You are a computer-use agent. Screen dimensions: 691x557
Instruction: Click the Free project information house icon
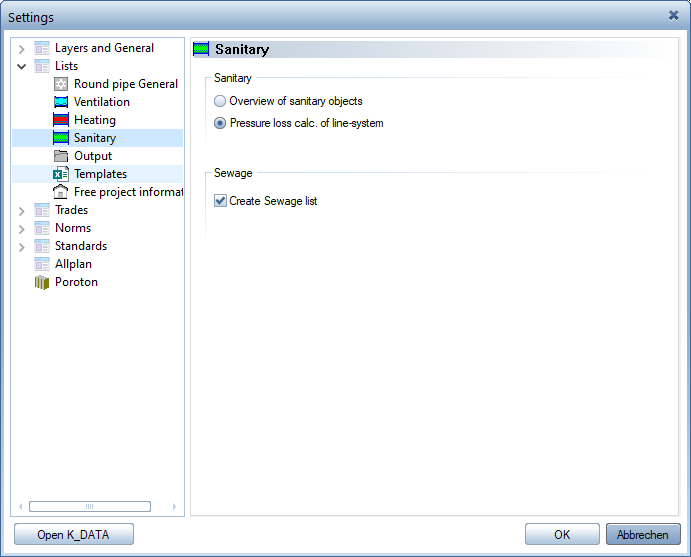[x=61, y=192]
